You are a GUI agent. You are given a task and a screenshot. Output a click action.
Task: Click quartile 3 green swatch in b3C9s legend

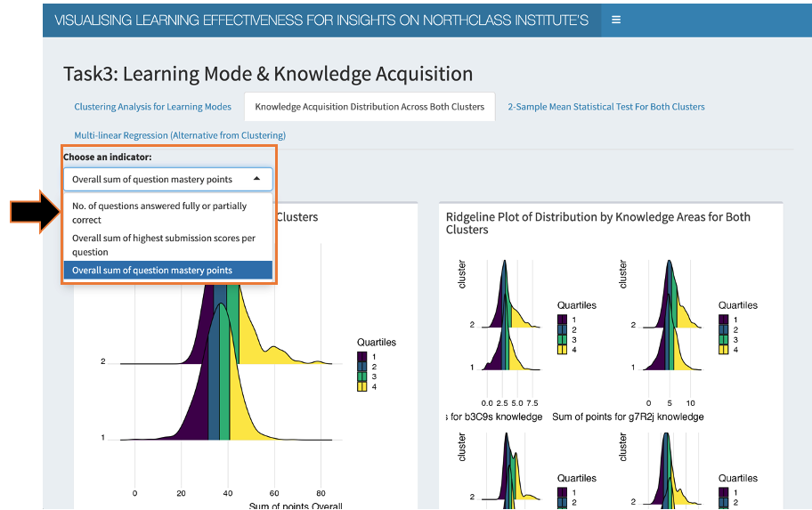click(x=562, y=339)
